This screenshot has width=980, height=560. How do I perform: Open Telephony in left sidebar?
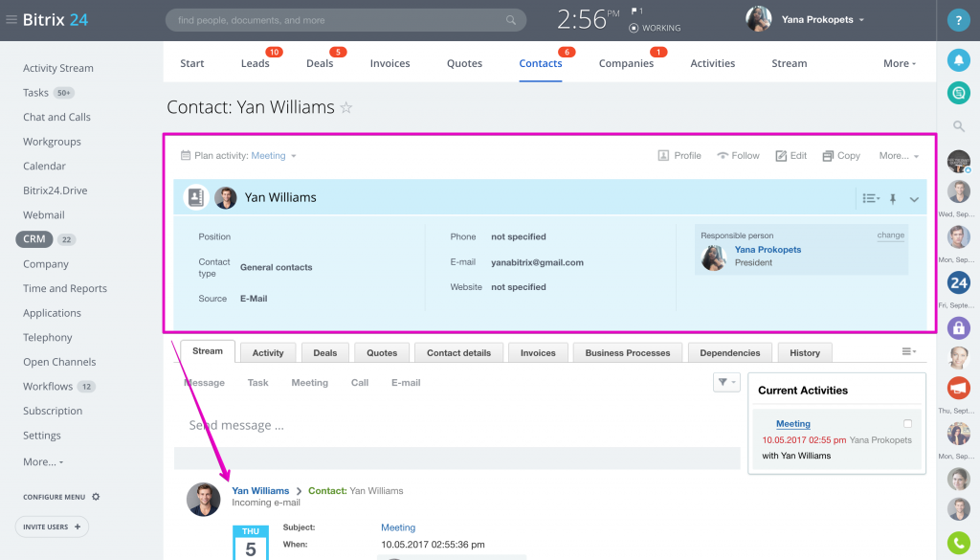click(x=48, y=338)
